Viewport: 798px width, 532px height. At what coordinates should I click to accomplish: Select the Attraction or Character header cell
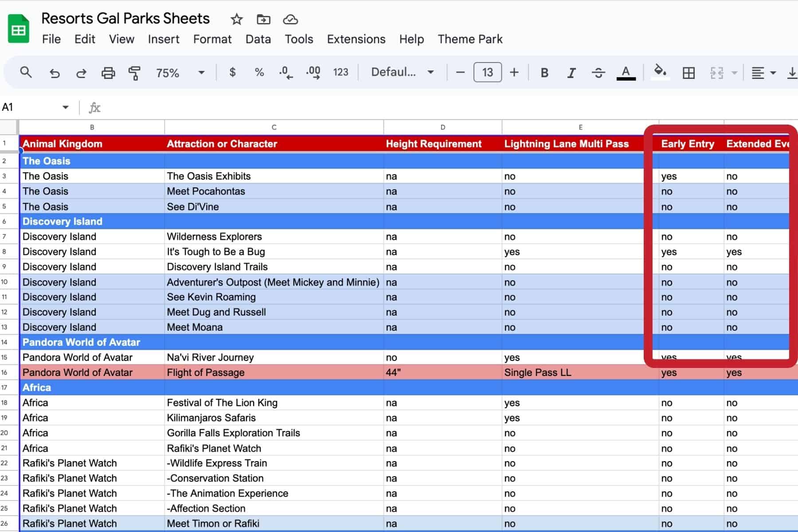pos(274,144)
